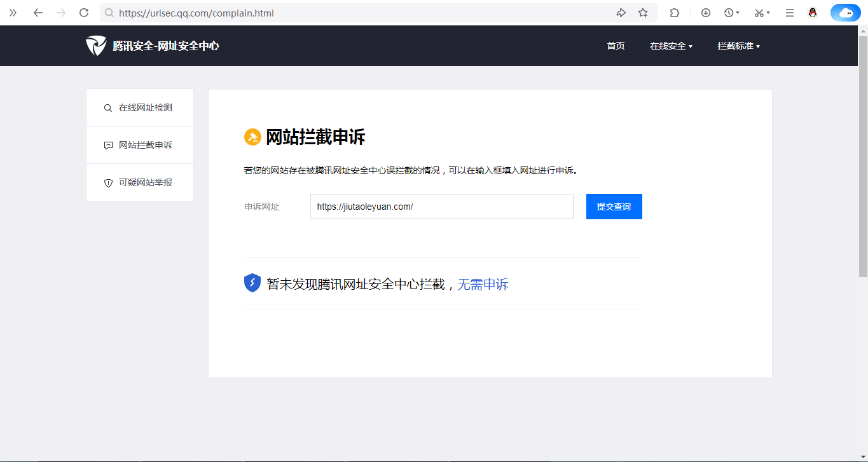Click the blue shield result icon

click(x=252, y=283)
